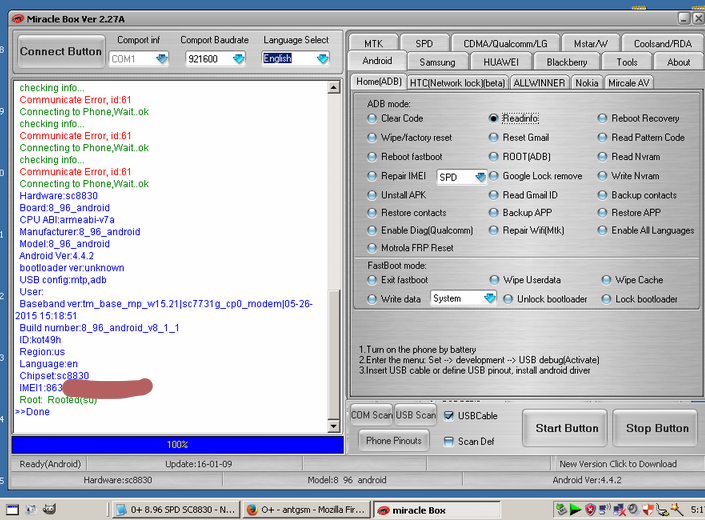Open Phone Pinouts
Image resolution: width=705 pixels, height=520 pixels.
coord(393,440)
